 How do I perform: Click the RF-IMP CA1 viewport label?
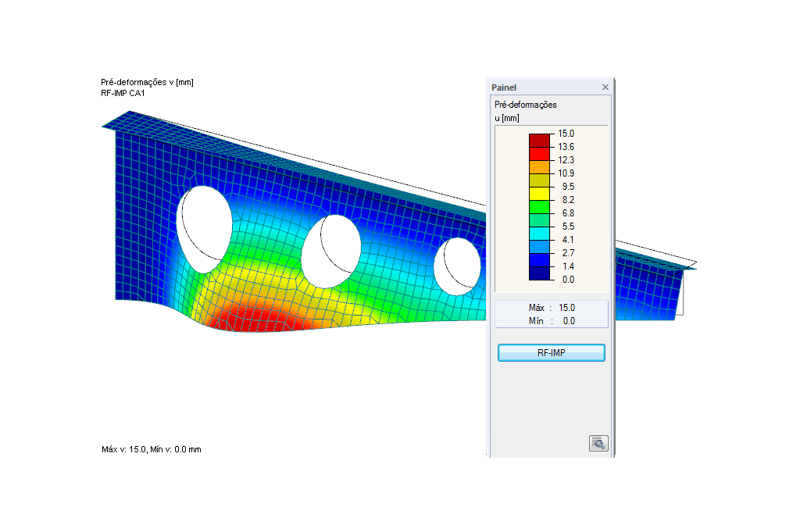click(x=123, y=93)
